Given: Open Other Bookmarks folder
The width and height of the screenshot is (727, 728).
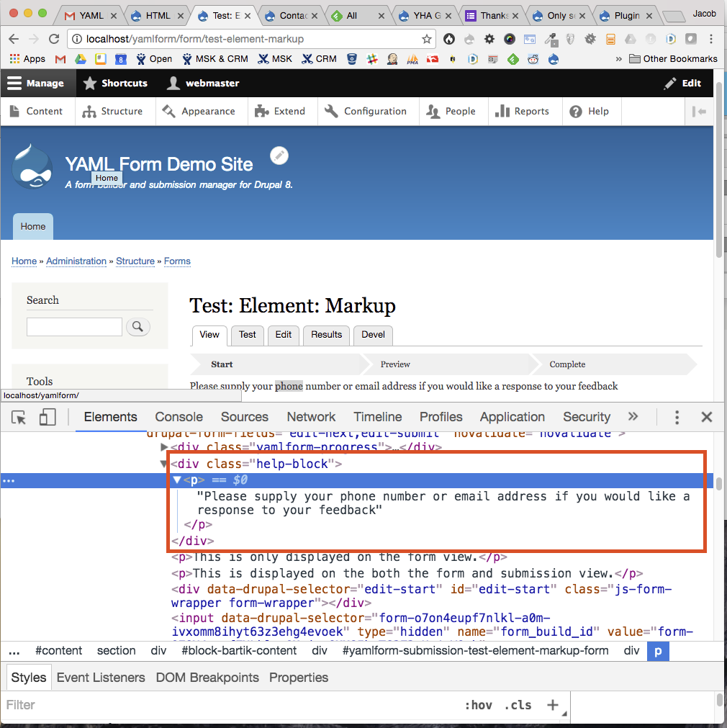Looking at the screenshot, I should point(673,59).
